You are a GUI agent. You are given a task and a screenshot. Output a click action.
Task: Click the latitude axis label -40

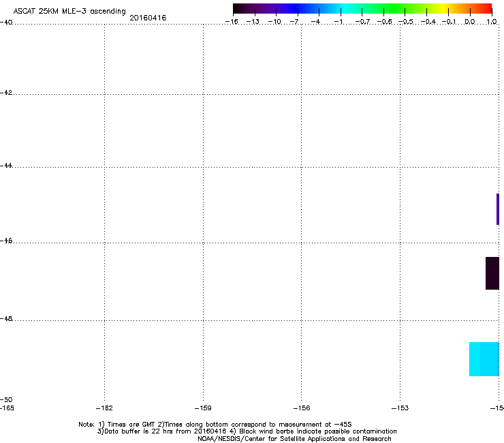(6, 22)
